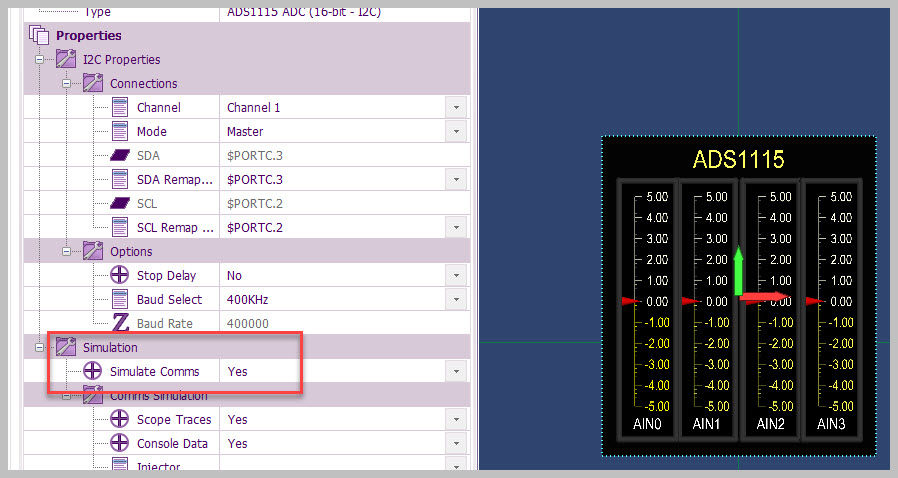The width and height of the screenshot is (898, 478).
Task: Click the Console Data Yes value
Action: tap(237, 444)
